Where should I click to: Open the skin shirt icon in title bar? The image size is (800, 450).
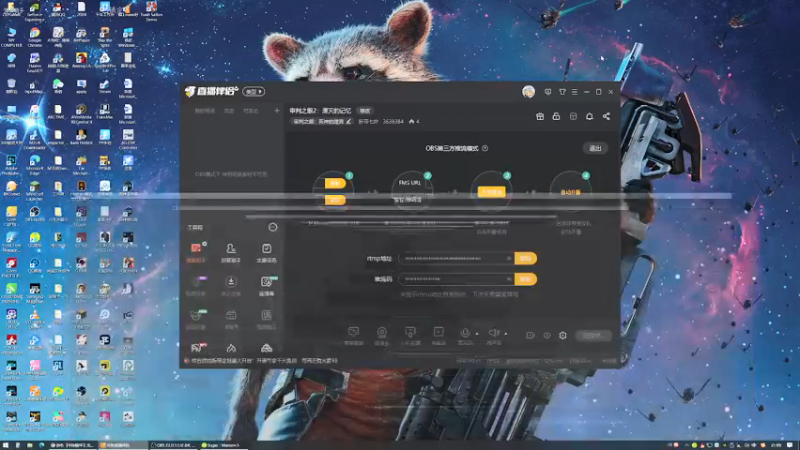[562, 92]
